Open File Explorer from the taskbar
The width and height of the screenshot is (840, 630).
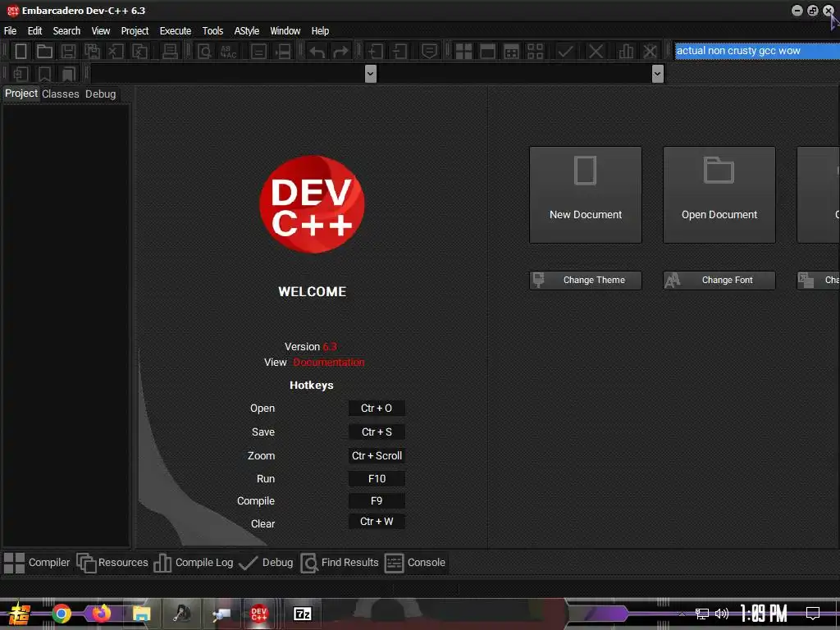point(141,614)
